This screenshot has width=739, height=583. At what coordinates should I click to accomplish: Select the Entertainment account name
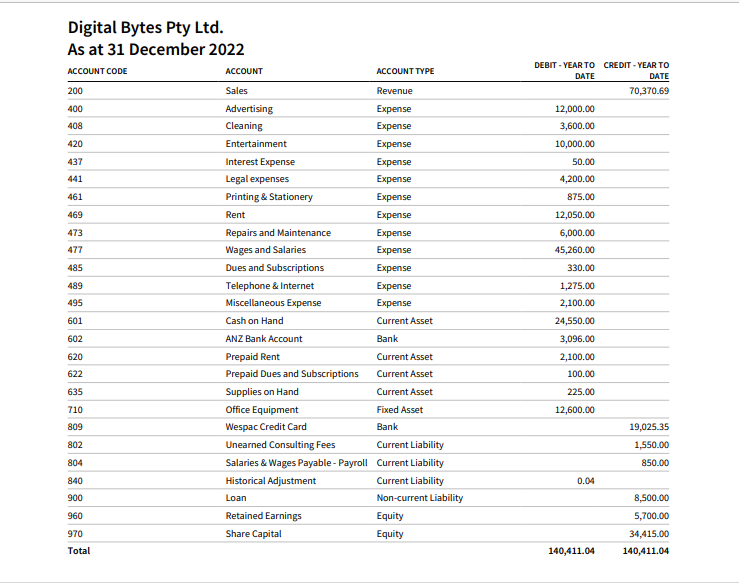(256, 144)
